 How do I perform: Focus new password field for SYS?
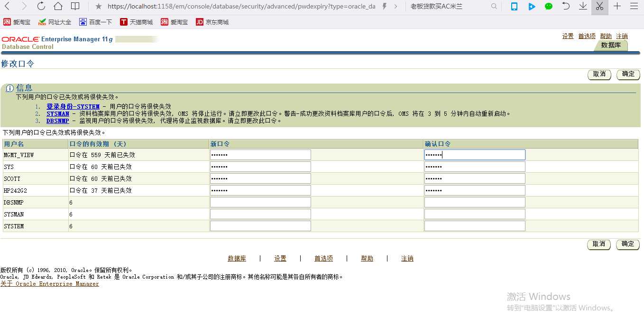260,167
